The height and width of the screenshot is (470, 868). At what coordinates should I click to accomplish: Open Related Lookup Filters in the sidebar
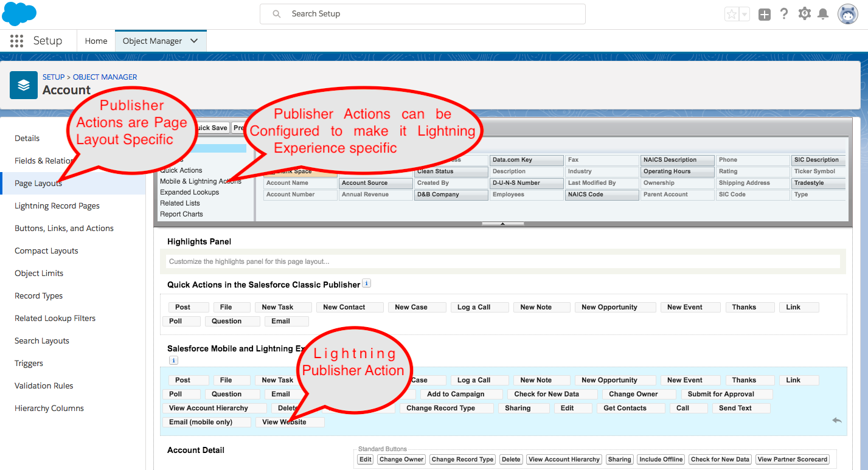pos(55,318)
